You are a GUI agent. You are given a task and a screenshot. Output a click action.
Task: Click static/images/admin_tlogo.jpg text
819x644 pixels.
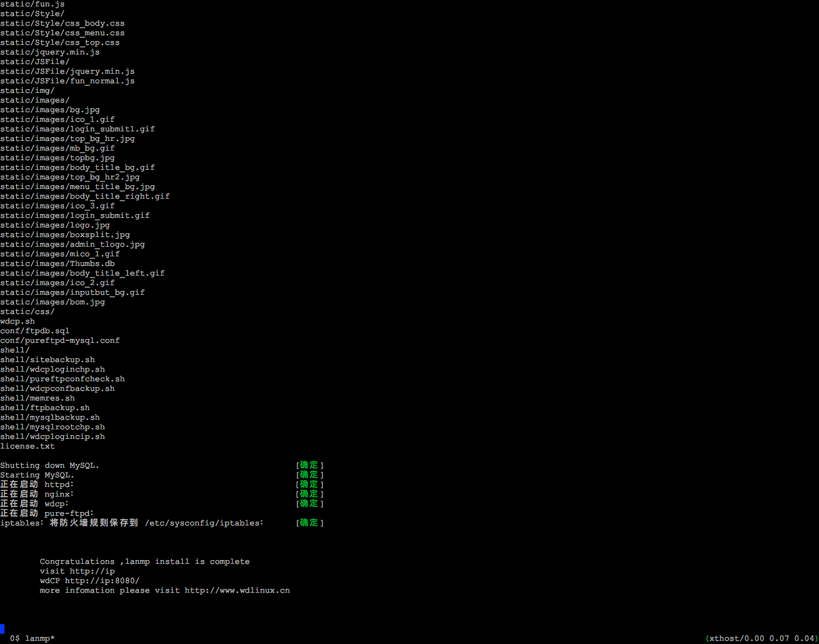[72, 244]
